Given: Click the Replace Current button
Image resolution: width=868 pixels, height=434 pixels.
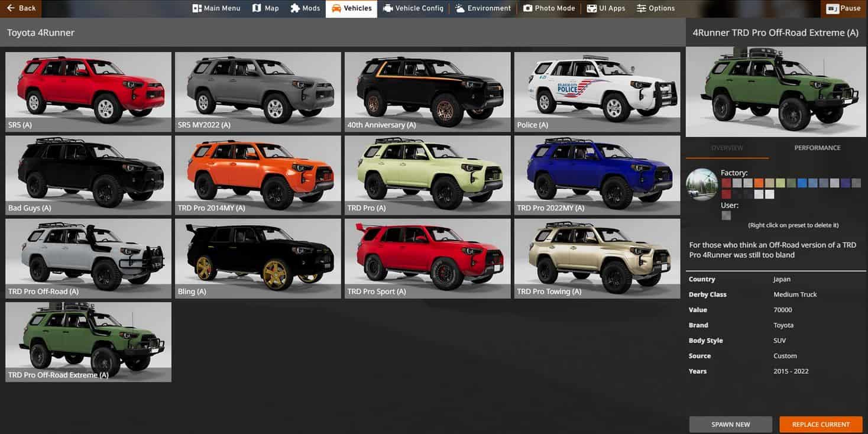Looking at the screenshot, I should [x=821, y=425].
